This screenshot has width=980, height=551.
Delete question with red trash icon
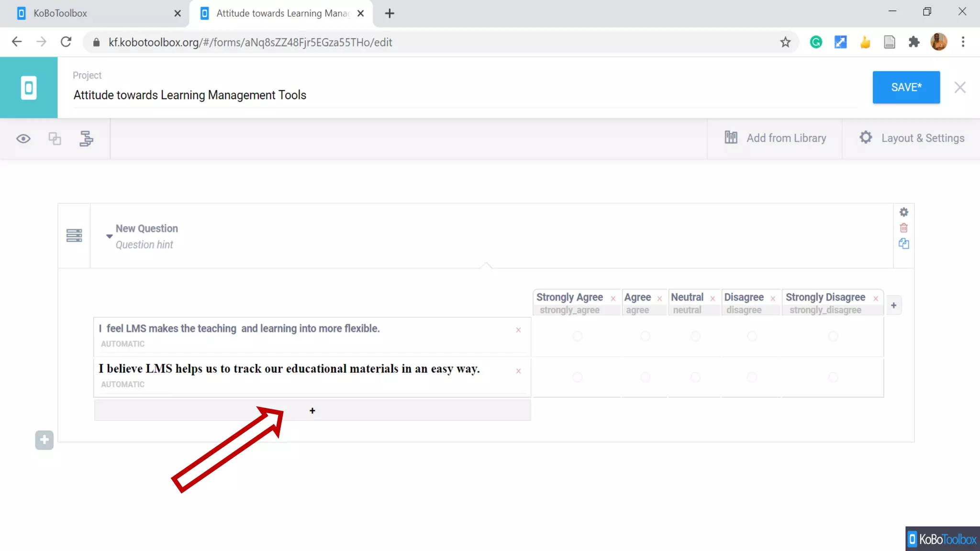pyautogui.click(x=903, y=228)
